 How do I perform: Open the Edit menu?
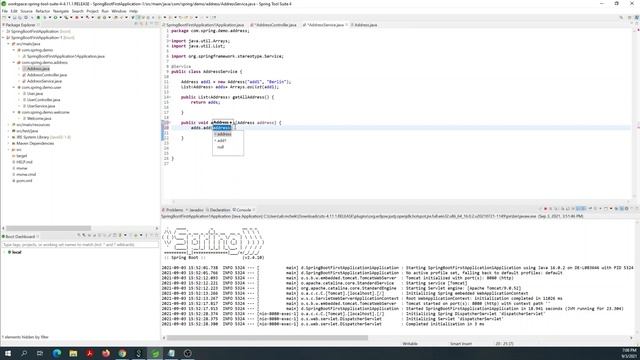click(14, 11)
